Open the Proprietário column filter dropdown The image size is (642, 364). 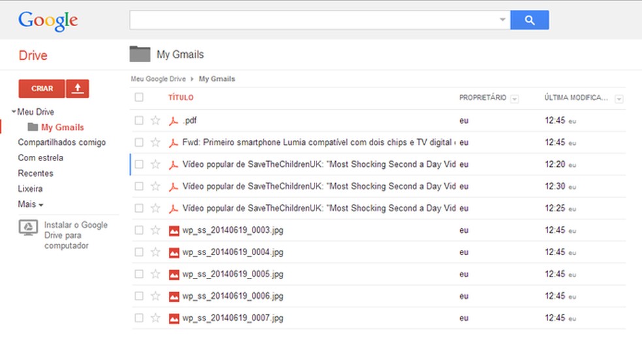click(x=514, y=99)
